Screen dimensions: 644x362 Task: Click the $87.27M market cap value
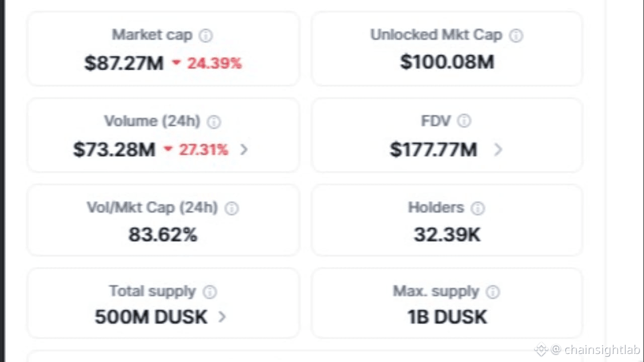(124, 63)
